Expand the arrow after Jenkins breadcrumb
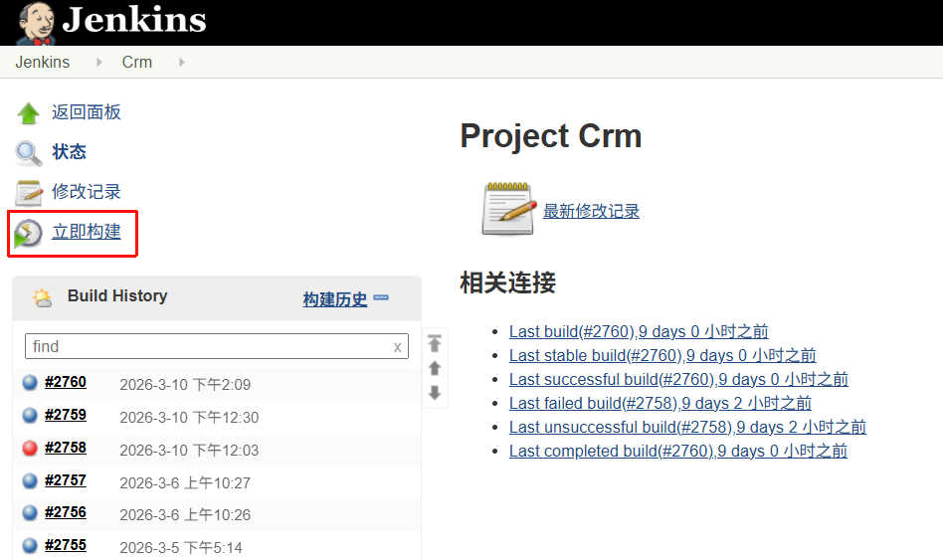Image resolution: width=943 pixels, height=560 pixels. tap(99, 62)
